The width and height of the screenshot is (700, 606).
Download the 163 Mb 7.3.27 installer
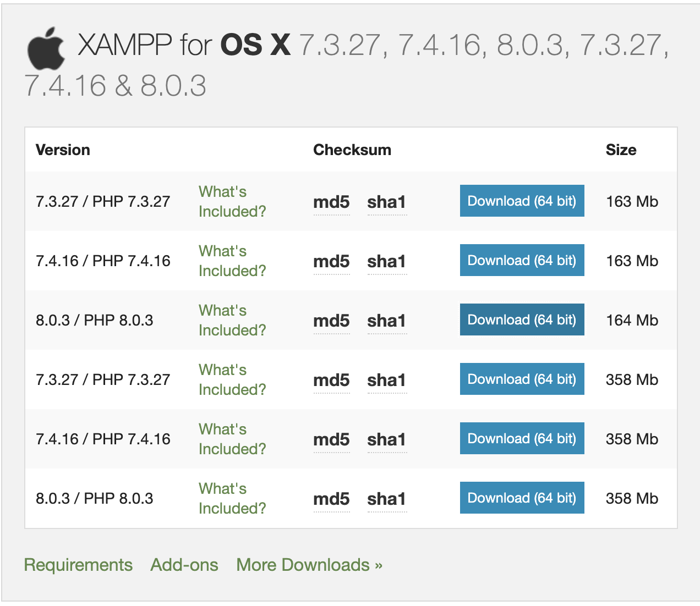click(522, 201)
